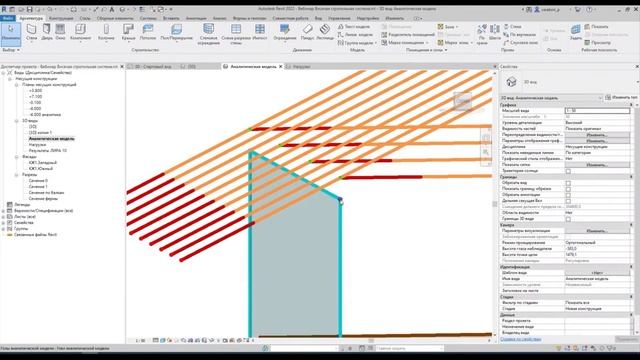Switch to the Системы ribbon tab

[148, 18]
